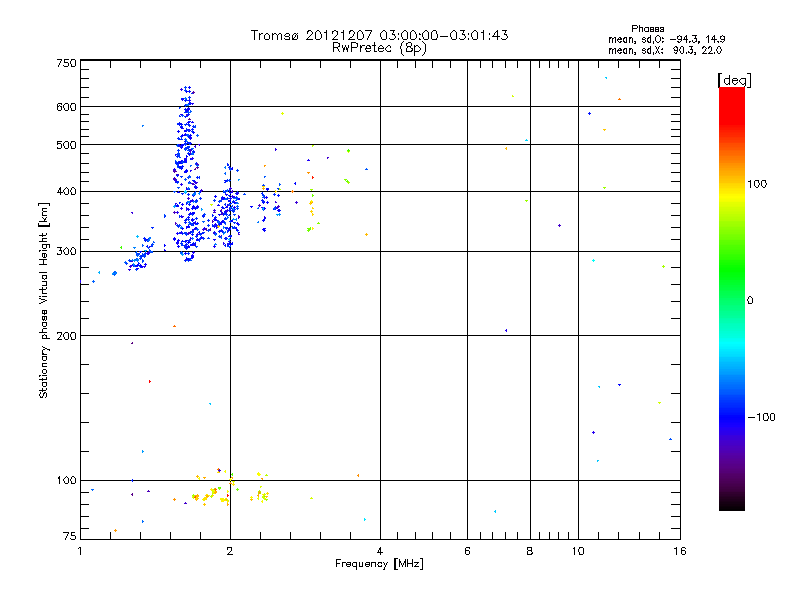Viewport: 800px width, 600px height.
Task: Click the x-axis tick label "1"
Action: (x=80, y=551)
